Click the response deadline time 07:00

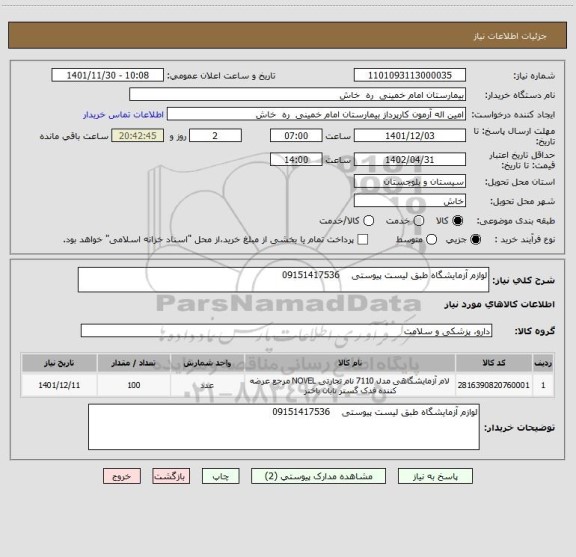click(x=296, y=136)
